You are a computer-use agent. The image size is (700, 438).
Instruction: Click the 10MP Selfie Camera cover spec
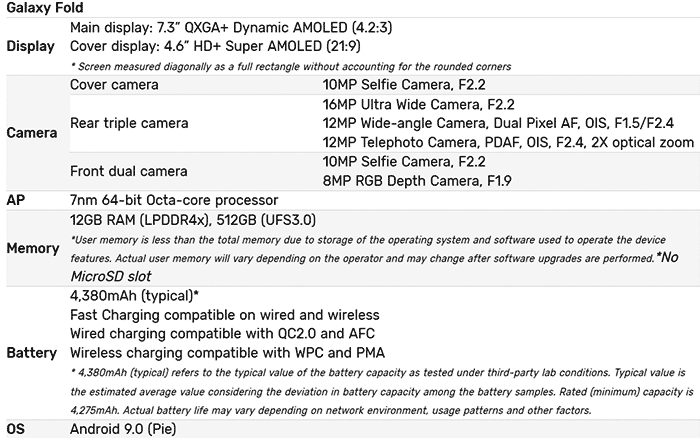[x=404, y=85]
